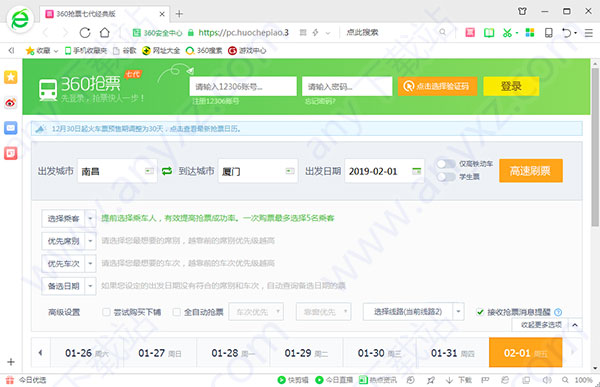This screenshot has height=387, width=600.
Task: Toggle the 学生票 switch
Action: (446, 177)
